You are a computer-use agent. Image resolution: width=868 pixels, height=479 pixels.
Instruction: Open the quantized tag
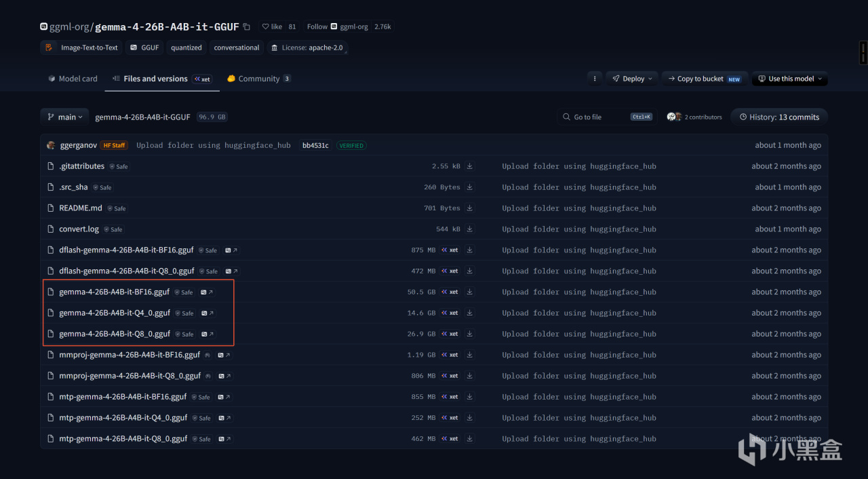tap(186, 47)
